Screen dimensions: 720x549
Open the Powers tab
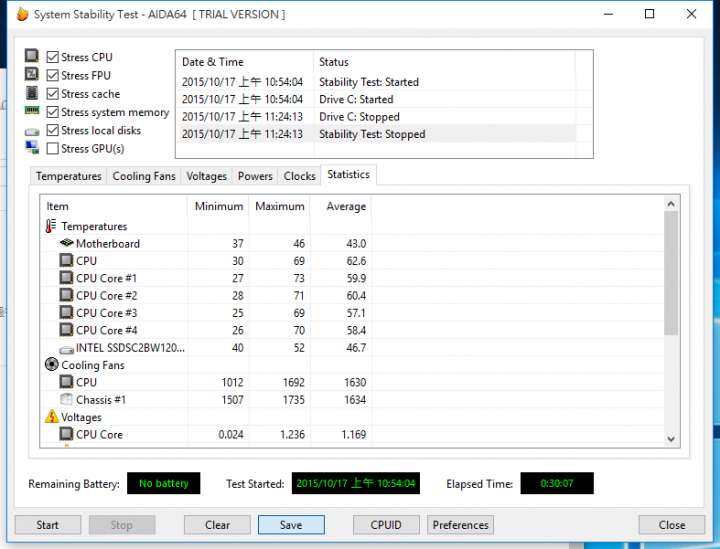(x=255, y=176)
